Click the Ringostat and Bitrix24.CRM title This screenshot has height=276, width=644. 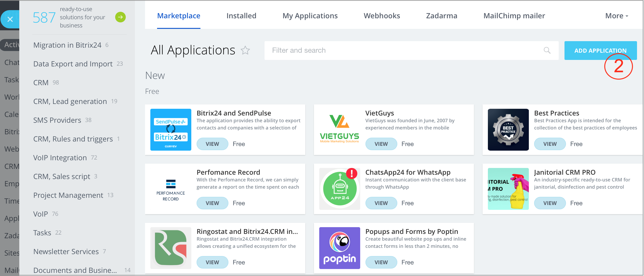coord(247,231)
